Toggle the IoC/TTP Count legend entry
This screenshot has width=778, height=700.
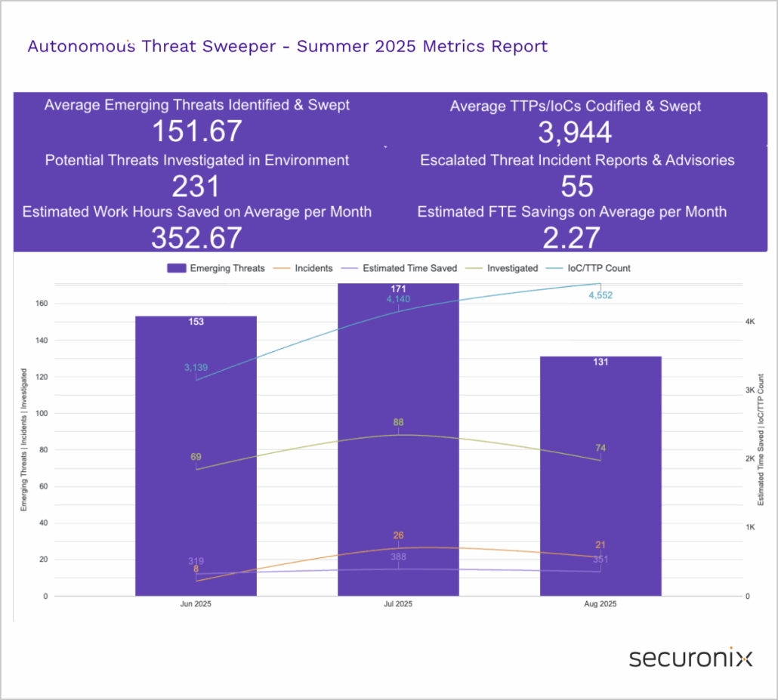pyautogui.click(x=594, y=268)
